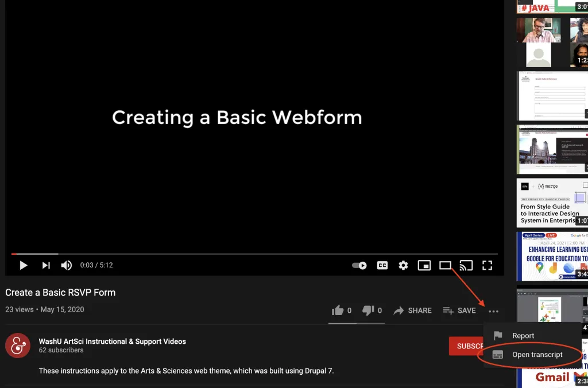The width and height of the screenshot is (588, 388).
Task: Mute the video volume
Action: pyautogui.click(x=66, y=265)
